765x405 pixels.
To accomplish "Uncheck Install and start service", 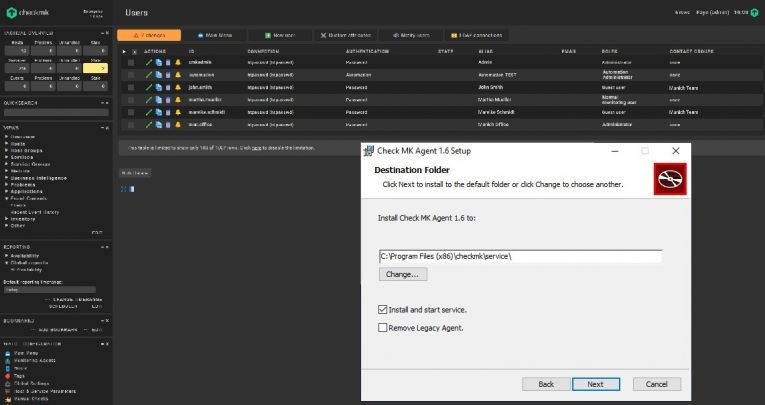I will (382, 309).
